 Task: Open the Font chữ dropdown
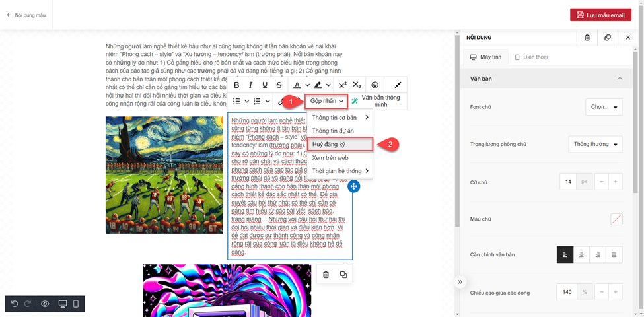point(604,107)
